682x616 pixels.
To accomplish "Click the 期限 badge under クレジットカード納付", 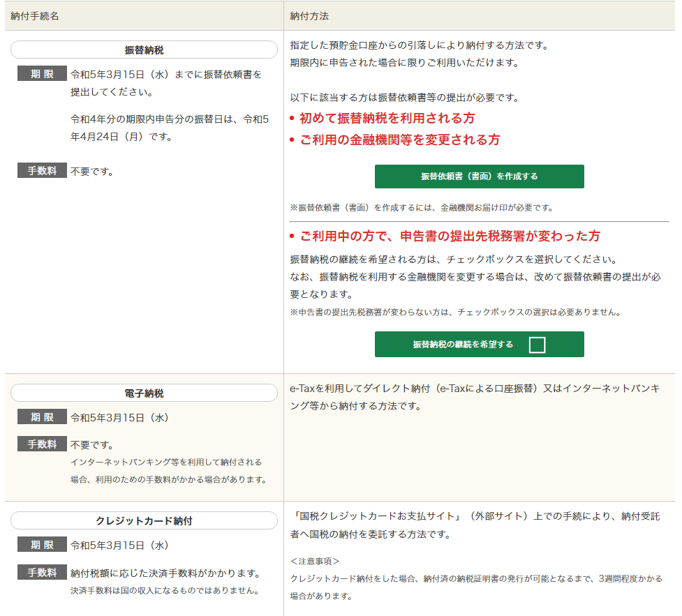I will coord(42,545).
